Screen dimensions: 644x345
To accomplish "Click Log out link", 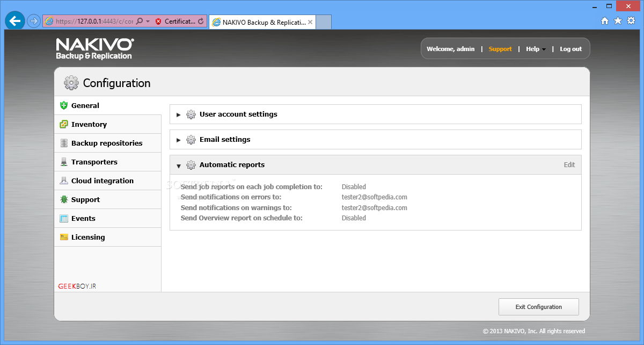I will pos(570,49).
